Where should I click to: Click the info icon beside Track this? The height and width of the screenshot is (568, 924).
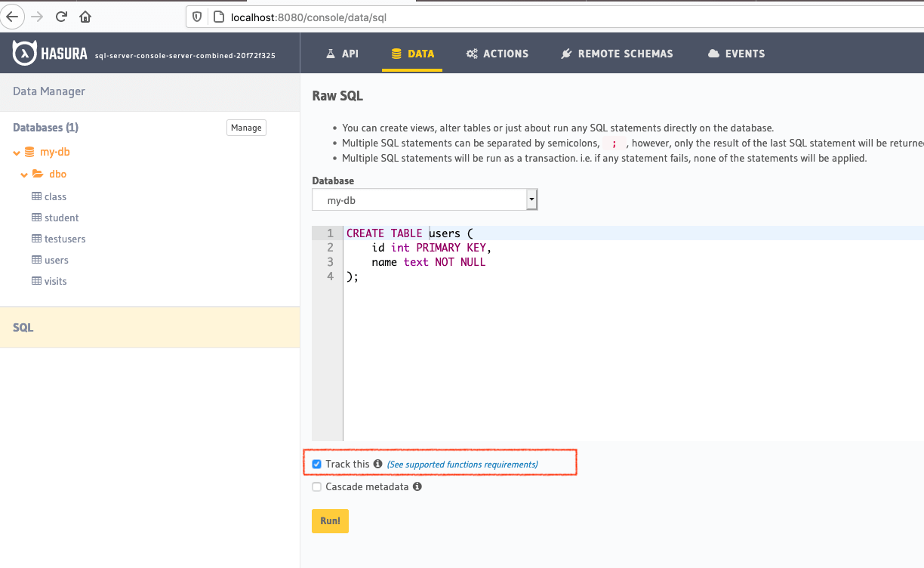tap(378, 464)
